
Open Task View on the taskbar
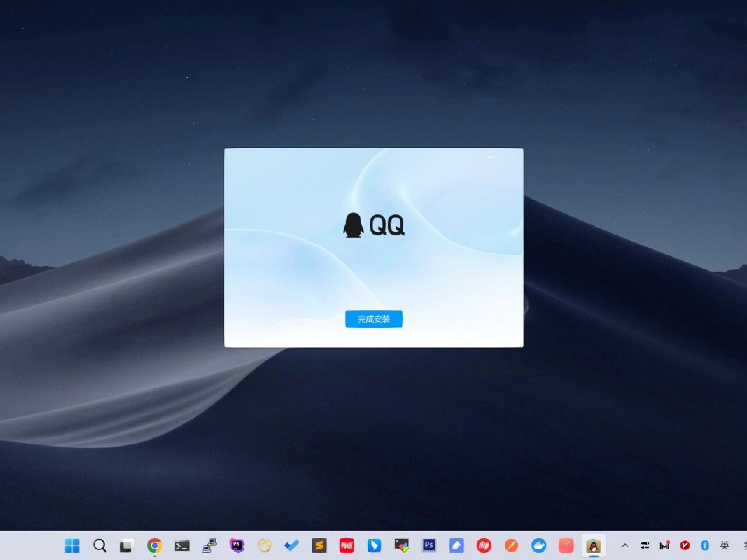(x=127, y=546)
